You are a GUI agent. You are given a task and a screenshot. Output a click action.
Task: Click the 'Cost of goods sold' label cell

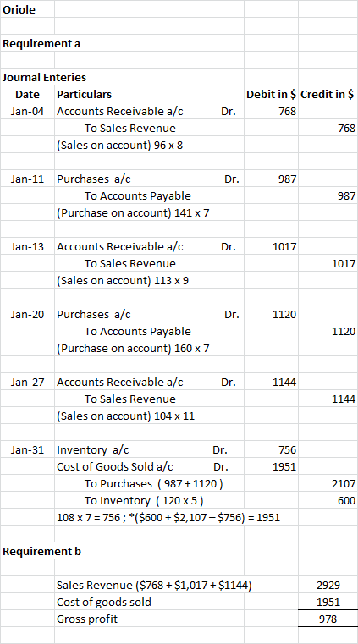tap(150, 602)
